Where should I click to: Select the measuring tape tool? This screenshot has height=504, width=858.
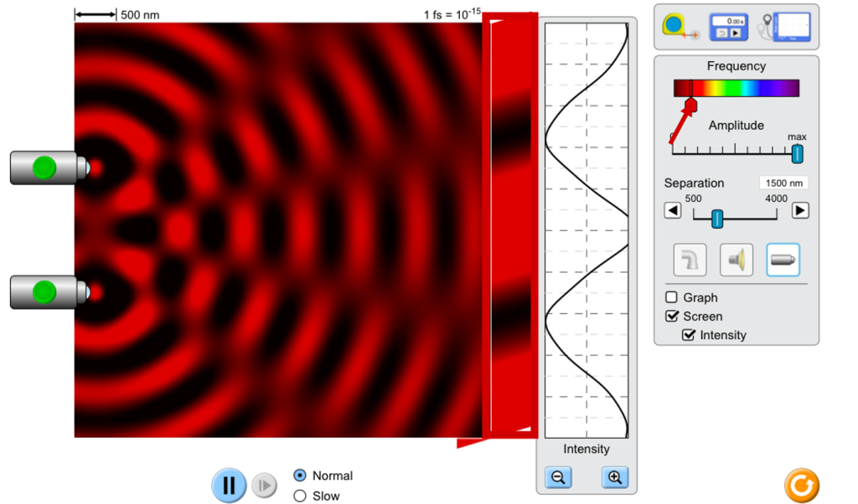point(680,27)
